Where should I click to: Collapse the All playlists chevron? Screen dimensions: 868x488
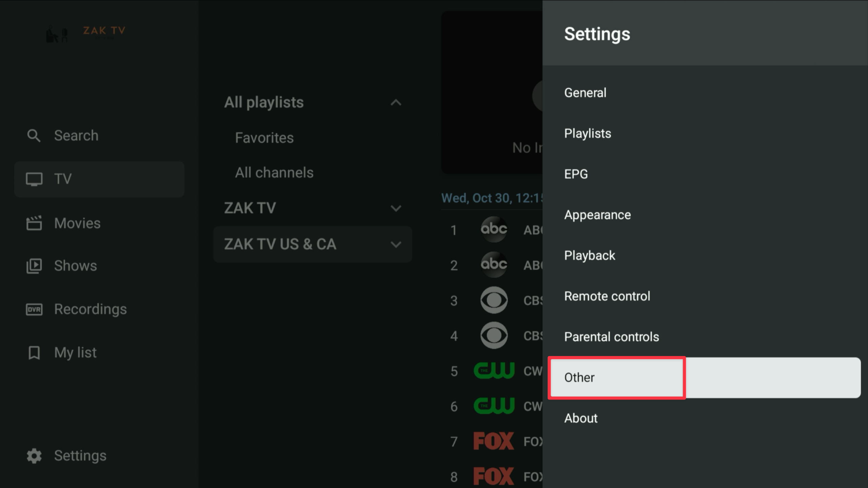pos(396,103)
